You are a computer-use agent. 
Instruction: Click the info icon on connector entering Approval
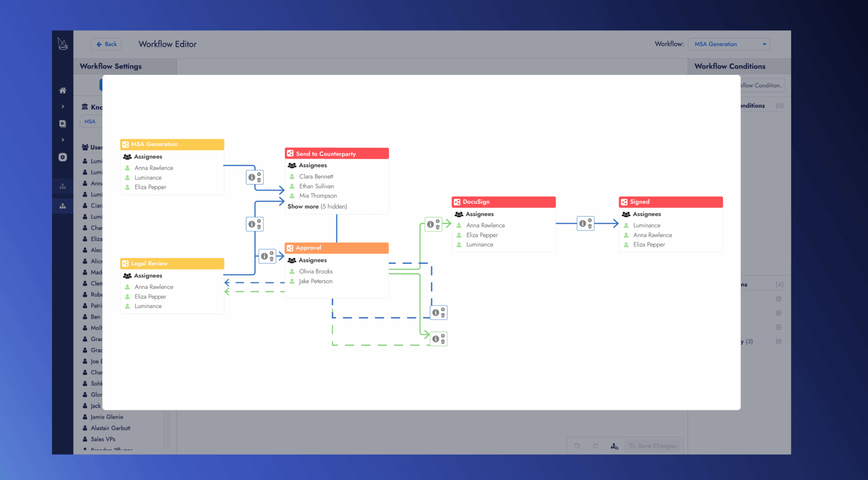[x=264, y=256]
